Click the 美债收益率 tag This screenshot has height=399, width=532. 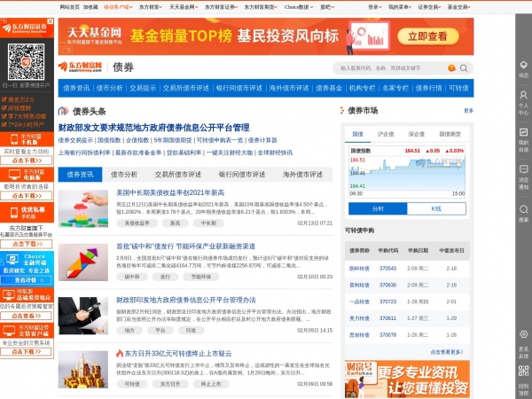(x=137, y=223)
